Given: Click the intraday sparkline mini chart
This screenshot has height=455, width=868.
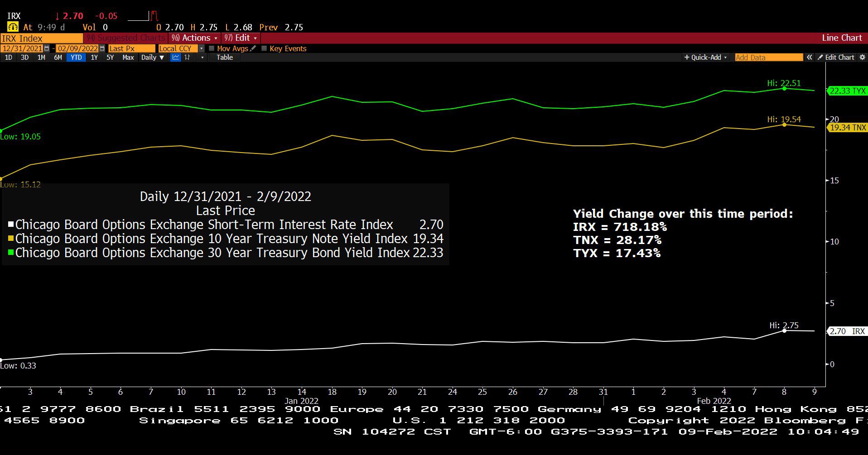Looking at the screenshot, I should point(143,16).
